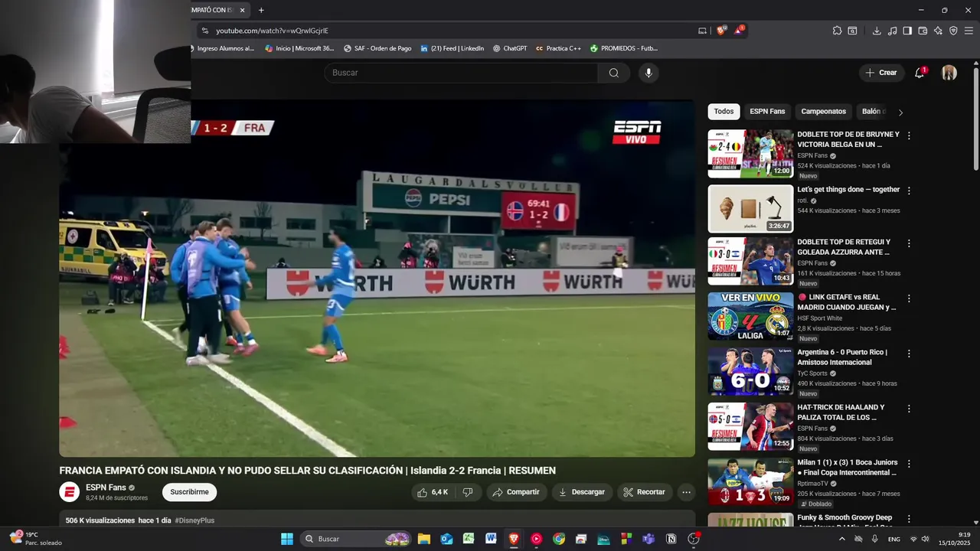This screenshot has width=980, height=551.
Task: Open Retegui doblete Italy video thumbnail
Action: 750,262
